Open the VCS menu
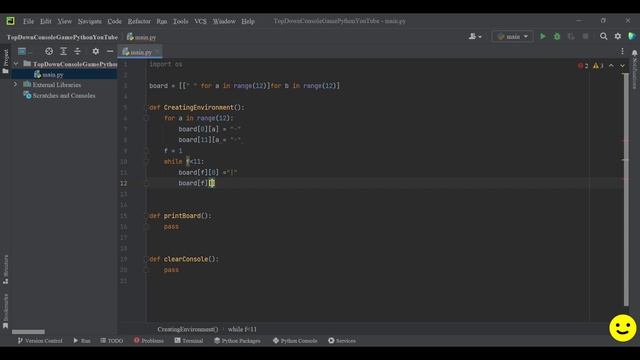The width and height of the screenshot is (640, 360). (x=200, y=21)
